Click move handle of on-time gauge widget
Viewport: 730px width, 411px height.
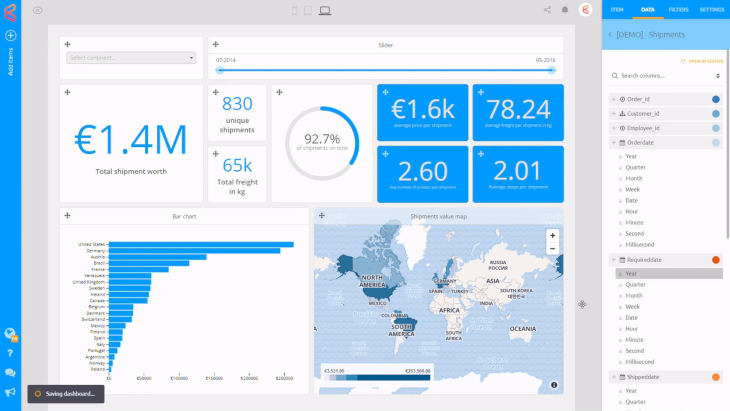pyautogui.click(x=279, y=92)
